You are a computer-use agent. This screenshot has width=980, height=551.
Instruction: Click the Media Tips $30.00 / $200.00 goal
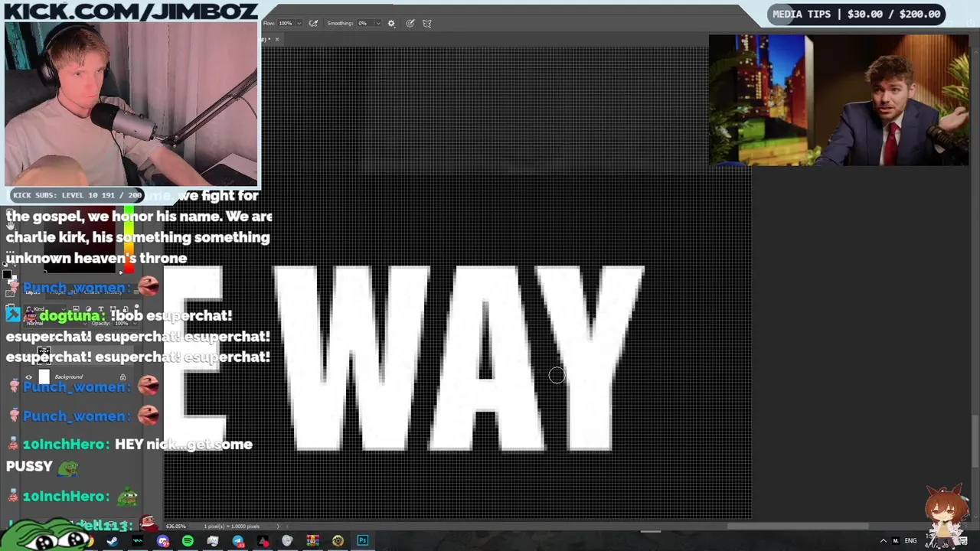click(x=856, y=14)
